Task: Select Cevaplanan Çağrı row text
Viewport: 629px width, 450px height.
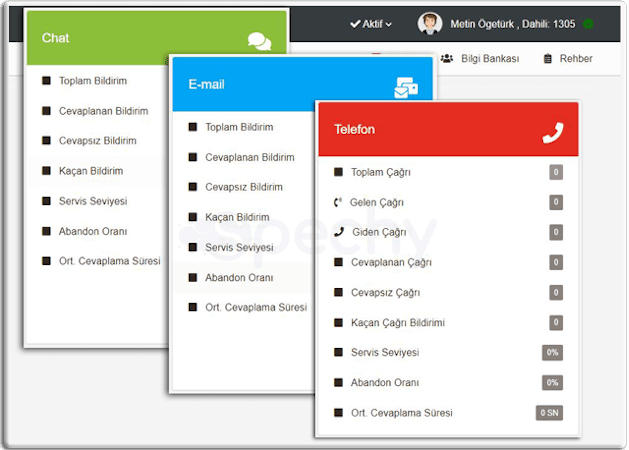Action: click(x=391, y=262)
